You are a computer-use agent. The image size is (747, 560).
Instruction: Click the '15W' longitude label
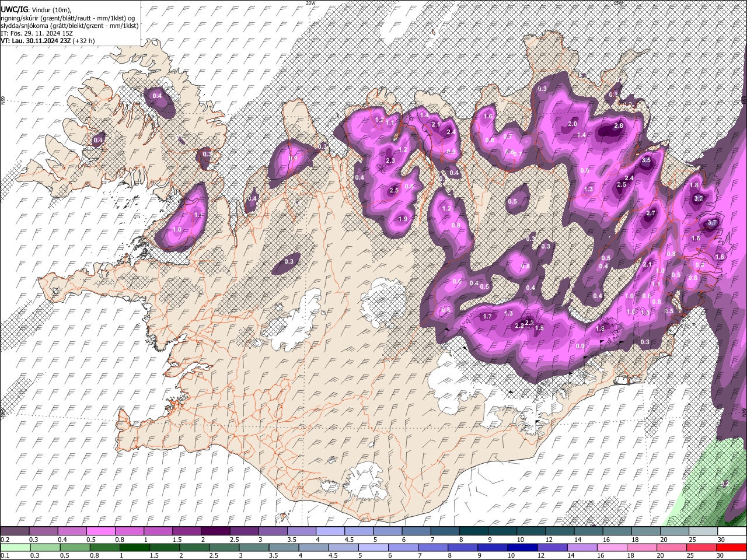[618, 3]
